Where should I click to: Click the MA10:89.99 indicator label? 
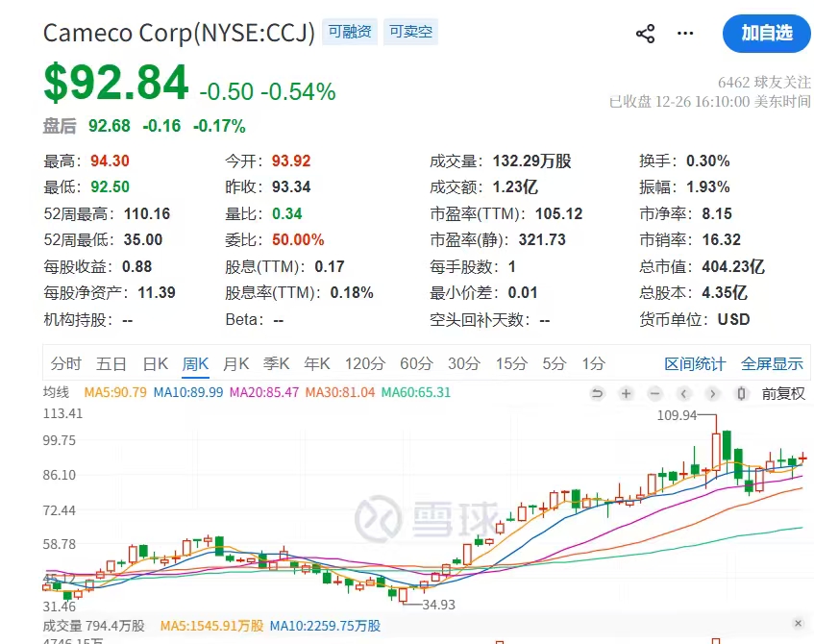click(x=188, y=392)
